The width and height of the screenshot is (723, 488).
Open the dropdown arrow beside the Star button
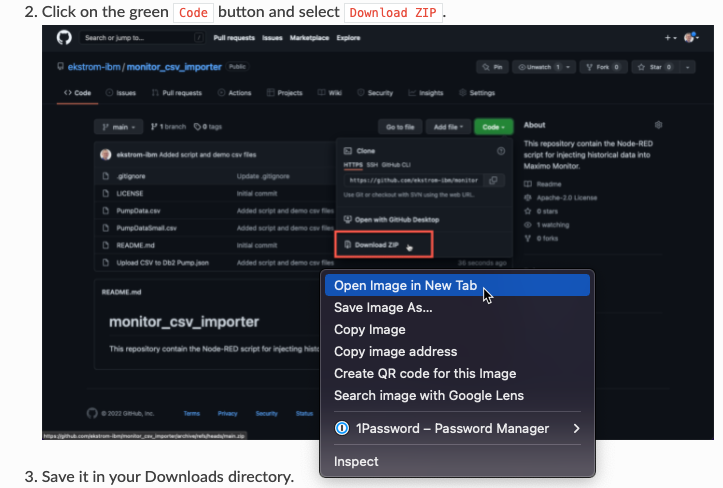687,67
